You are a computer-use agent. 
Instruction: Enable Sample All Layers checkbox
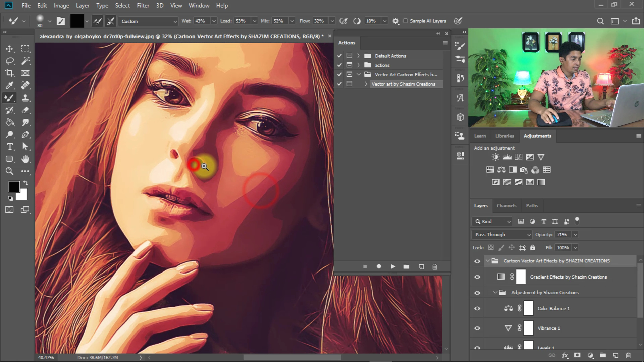pos(405,21)
